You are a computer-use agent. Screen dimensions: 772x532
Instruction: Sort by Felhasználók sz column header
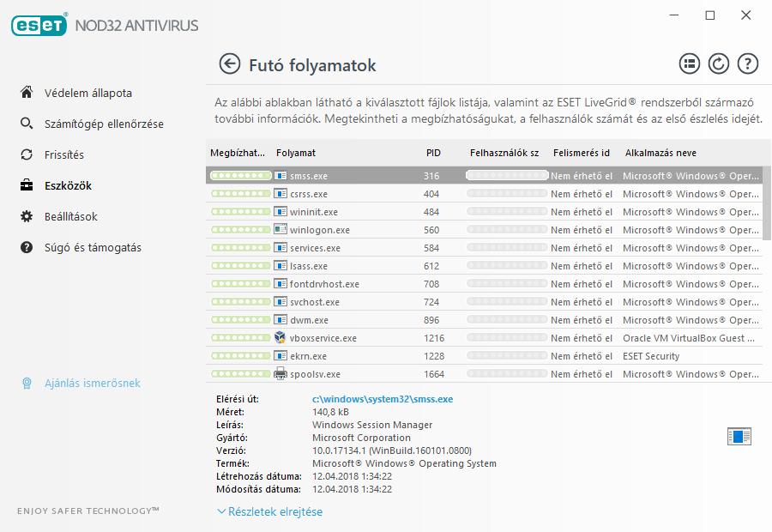[504, 153]
